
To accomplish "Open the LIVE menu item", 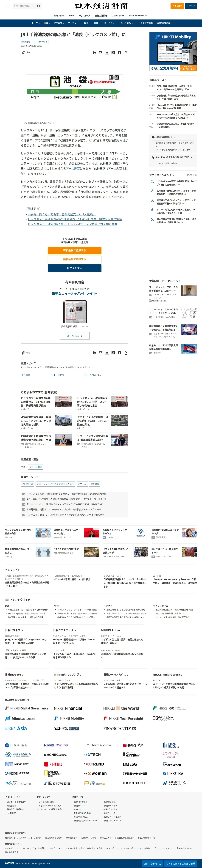I will click(x=71, y=16).
